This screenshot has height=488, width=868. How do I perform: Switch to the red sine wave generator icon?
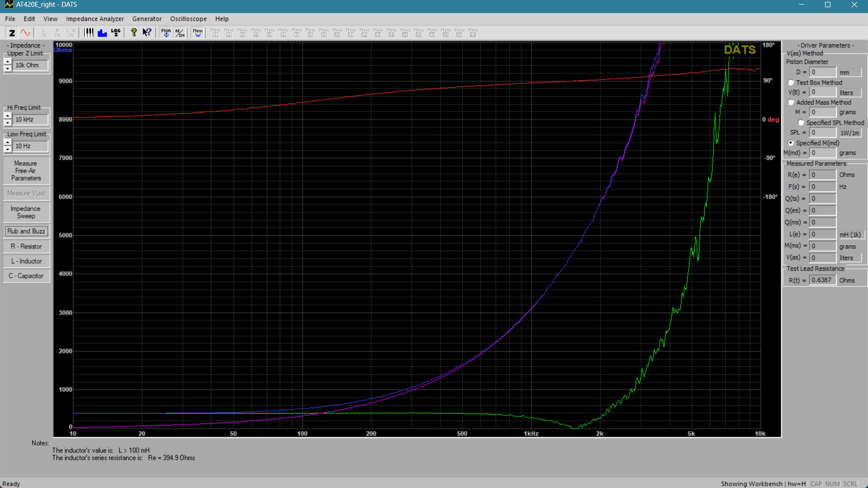25,33
